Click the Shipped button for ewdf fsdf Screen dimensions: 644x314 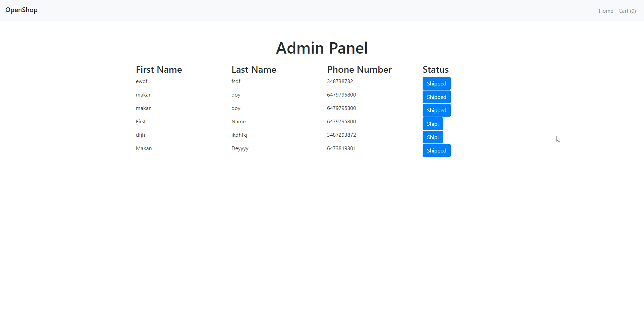point(436,83)
